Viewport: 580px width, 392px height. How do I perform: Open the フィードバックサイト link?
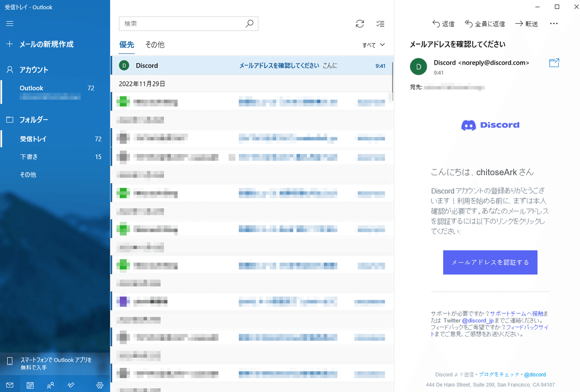click(x=527, y=327)
